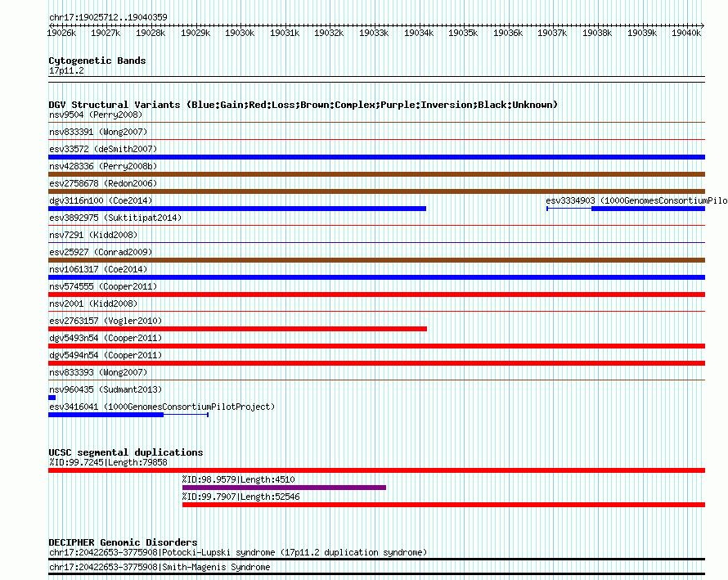Click the dgv5493n54 (Cooper2011) label
This screenshot has height=580, width=728.
[106, 338]
